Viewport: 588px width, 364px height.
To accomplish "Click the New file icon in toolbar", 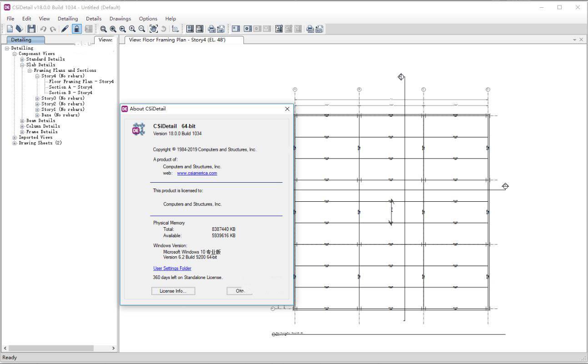I will [x=10, y=29].
